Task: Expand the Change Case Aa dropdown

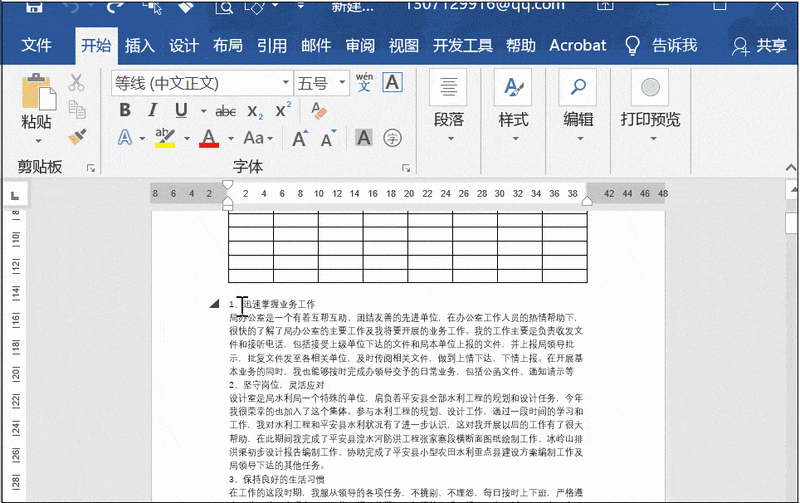Action: pyautogui.click(x=258, y=138)
